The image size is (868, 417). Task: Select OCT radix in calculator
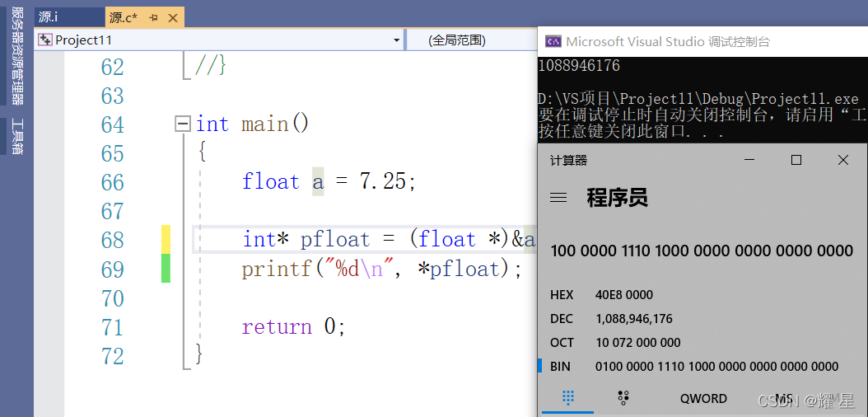[562, 343]
